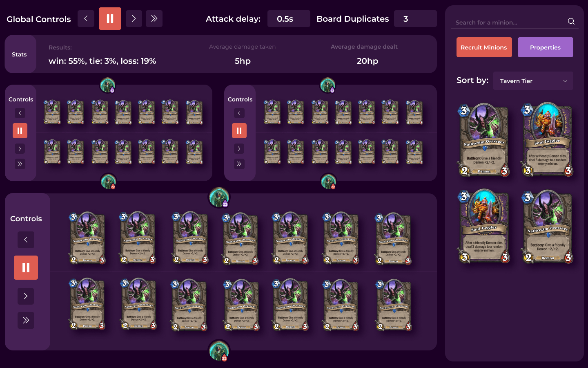Step back in the bottom board Controls
The image size is (588, 368).
tap(26, 240)
